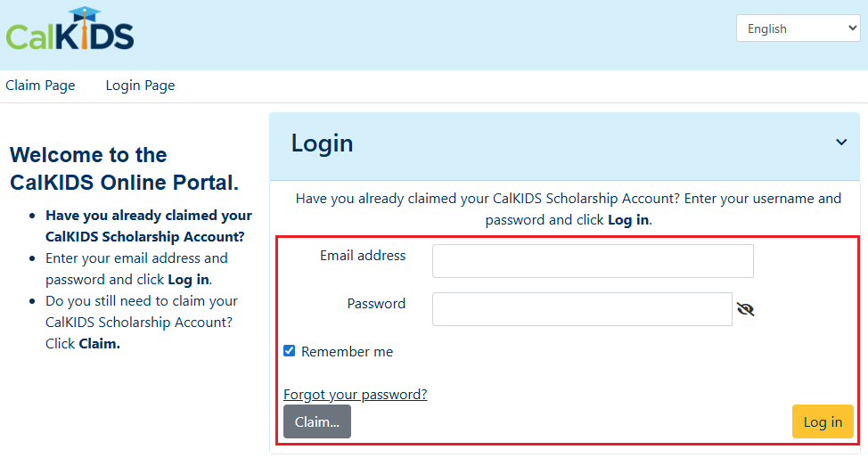Collapse the Login panel using the chevron

click(841, 143)
